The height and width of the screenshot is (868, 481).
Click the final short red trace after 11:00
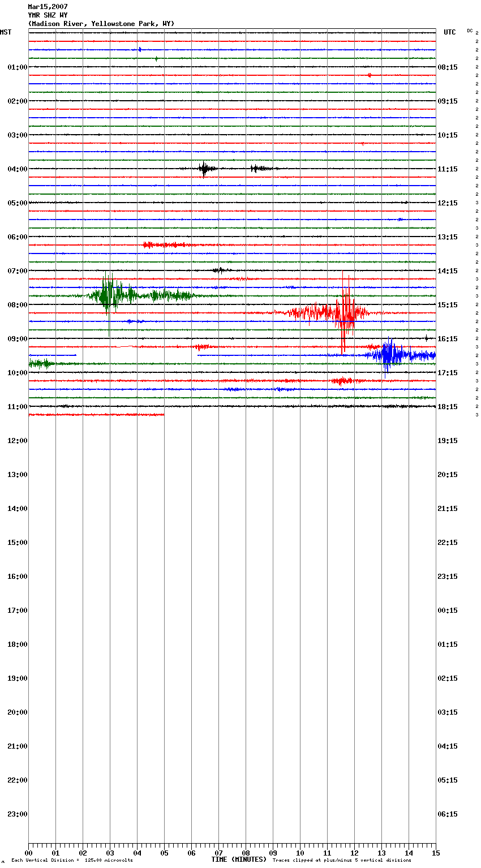96,415
